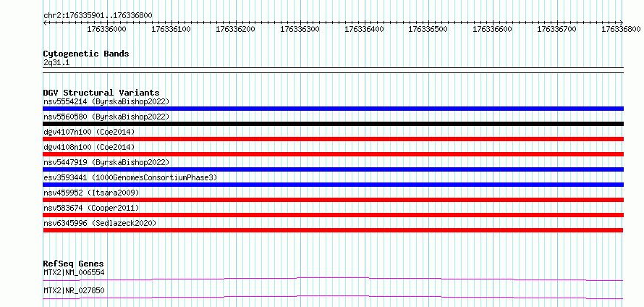This screenshot has width=644, height=307.
Task: Click the chr2:176335901..176336800 region label
Action: (x=98, y=15)
